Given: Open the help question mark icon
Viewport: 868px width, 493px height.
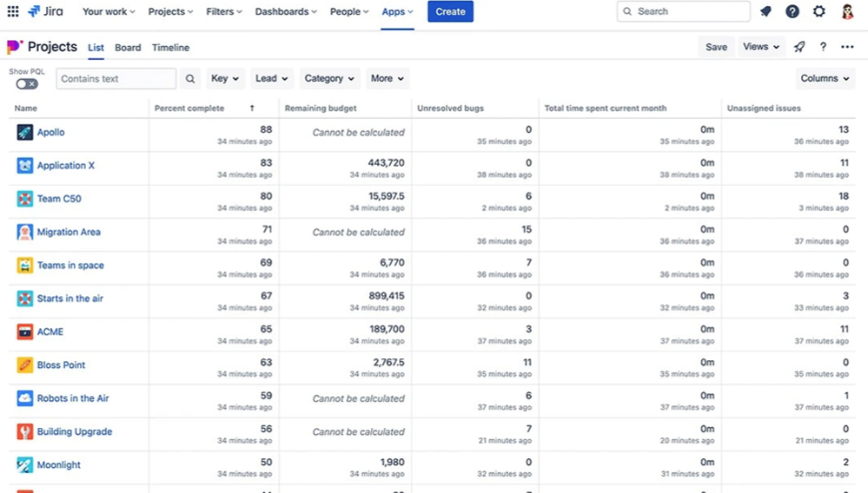Looking at the screenshot, I should [x=792, y=12].
